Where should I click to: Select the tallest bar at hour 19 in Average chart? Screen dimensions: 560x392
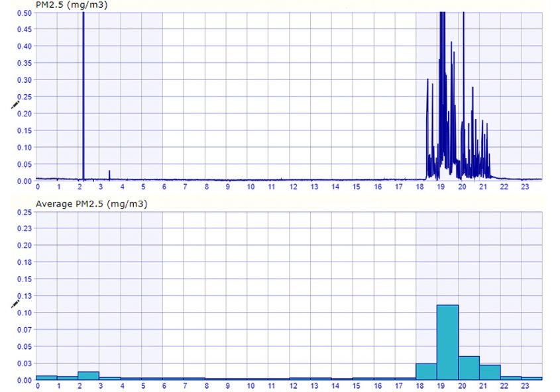pyautogui.click(x=447, y=342)
